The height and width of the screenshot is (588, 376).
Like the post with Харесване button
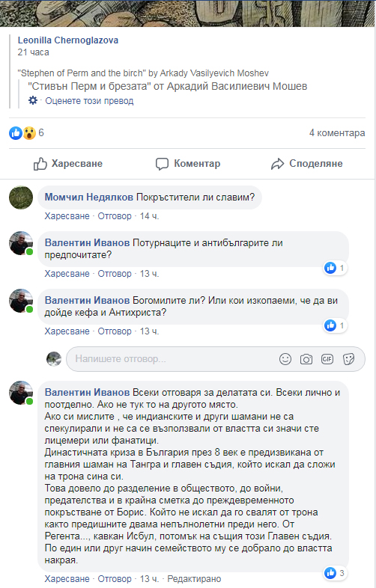(68, 164)
